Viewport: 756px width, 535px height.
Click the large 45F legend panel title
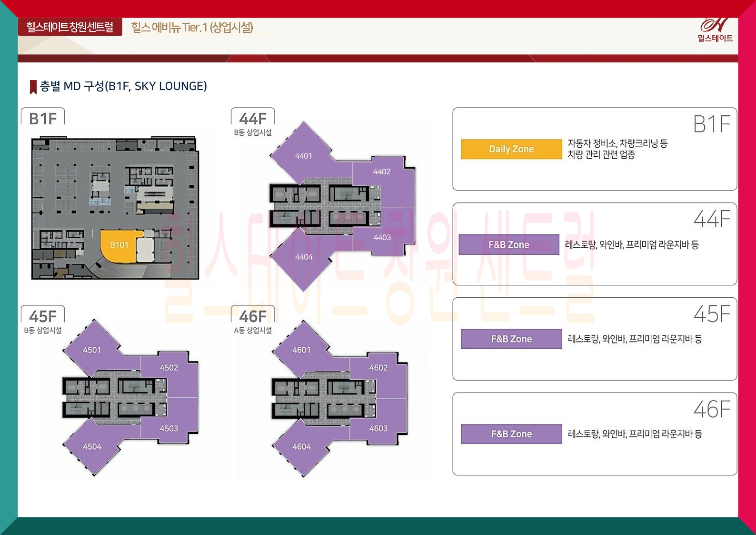coord(712,314)
